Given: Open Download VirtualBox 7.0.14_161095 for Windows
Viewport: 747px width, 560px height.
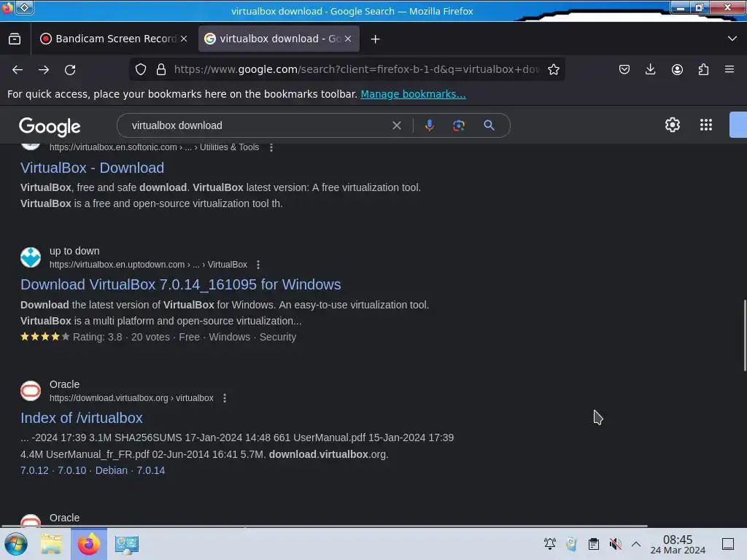Looking at the screenshot, I should click(x=181, y=284).
